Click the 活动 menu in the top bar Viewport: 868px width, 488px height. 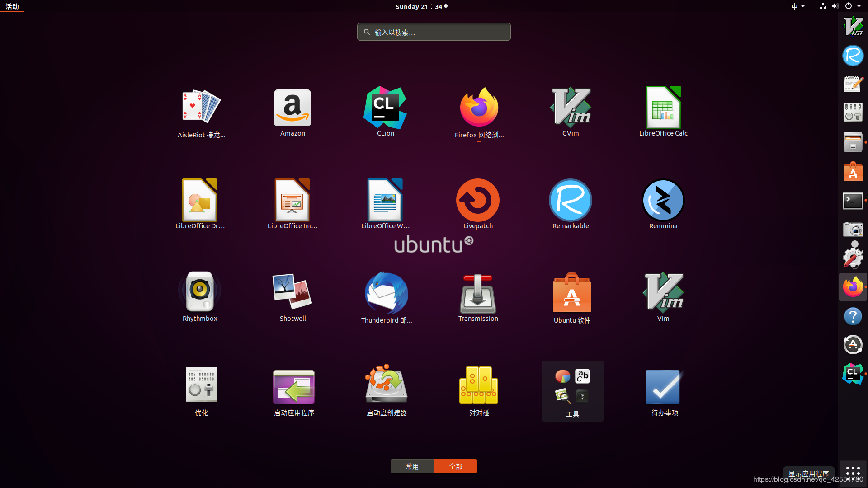[x=12, y=6]
